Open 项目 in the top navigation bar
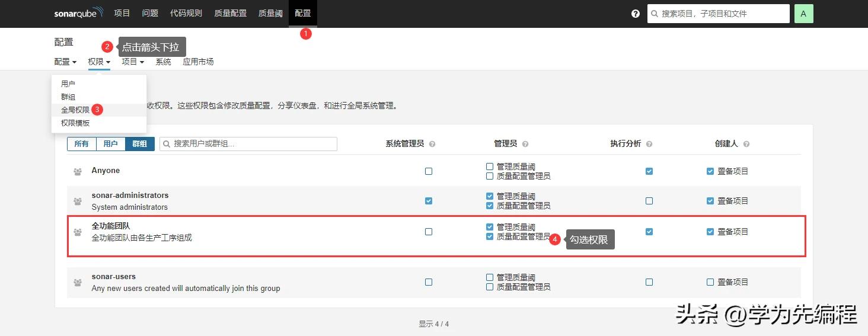This screenshot has width=868, height=336. [x=122, y=14]
